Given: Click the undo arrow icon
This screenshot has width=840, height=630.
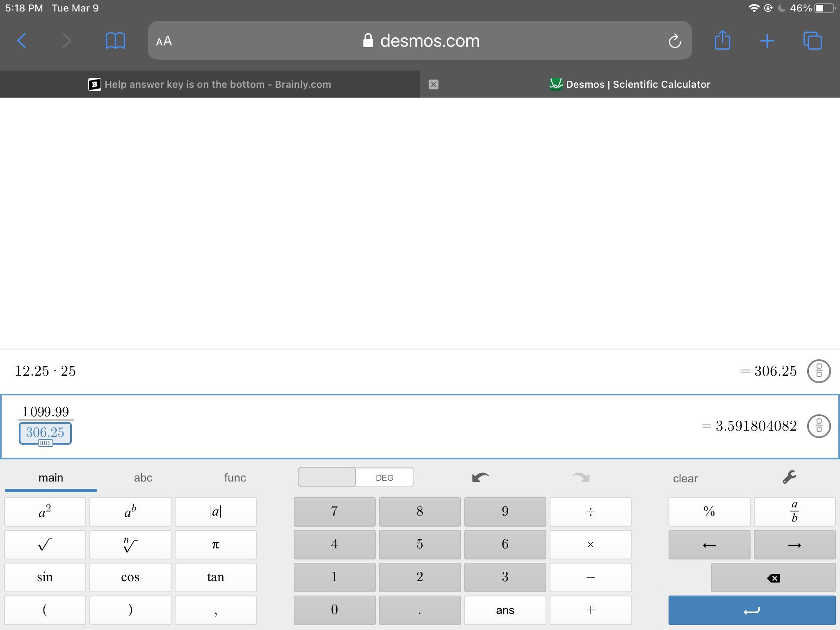Looking at the screenshot, I should click(x=480, y=477).
